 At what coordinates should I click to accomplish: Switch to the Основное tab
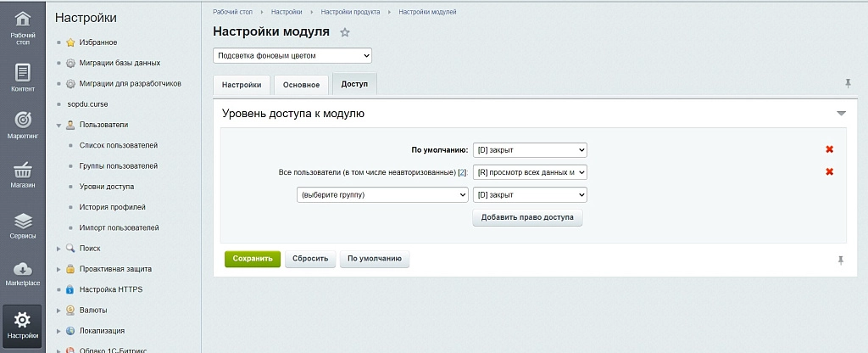(301, 85)
